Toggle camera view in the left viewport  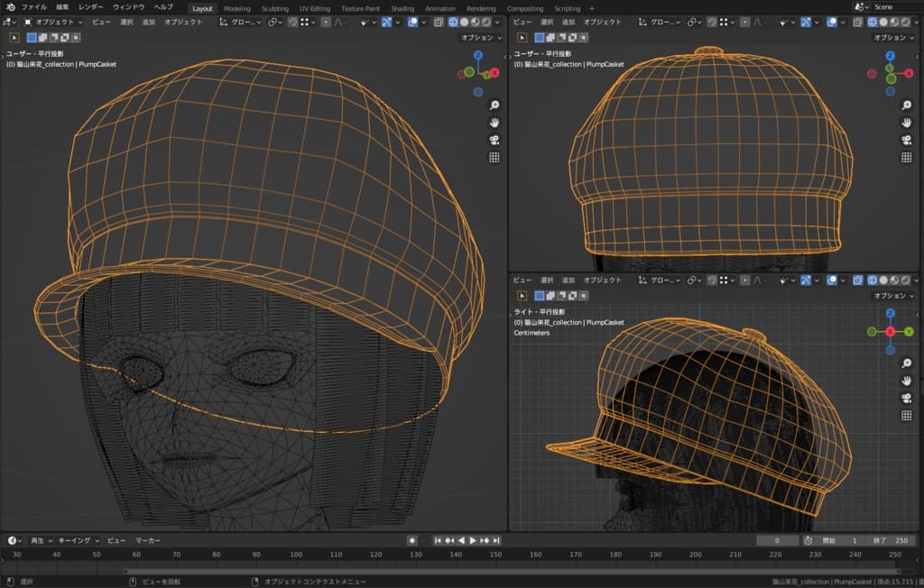[x=494, y=140]
